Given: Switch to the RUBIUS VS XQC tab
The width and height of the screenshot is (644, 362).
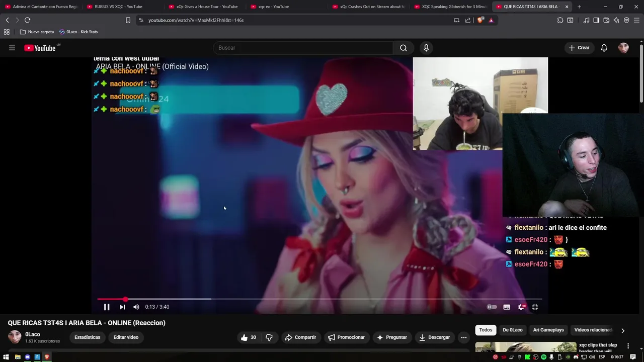Looking at the screenshot, I should pyautogui.click(x=118, y=7).
